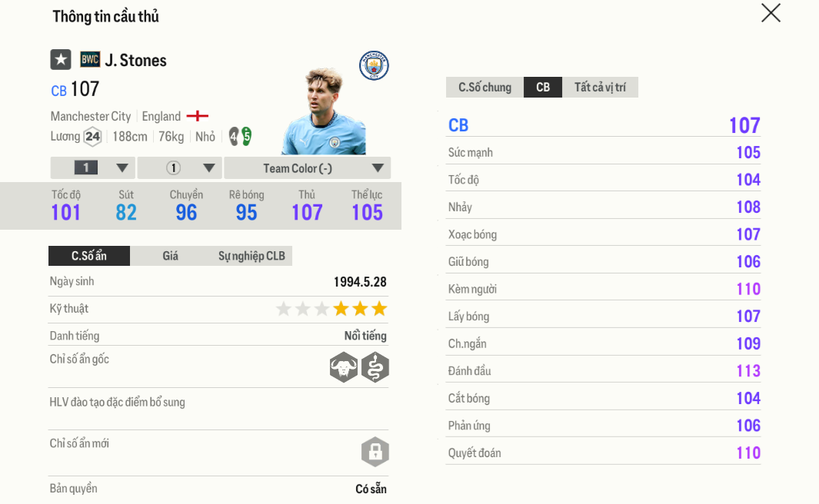Screen dimensions: 819x504
Task: Click the favorite star icon beside J. Stones
Action: [61, 60]
